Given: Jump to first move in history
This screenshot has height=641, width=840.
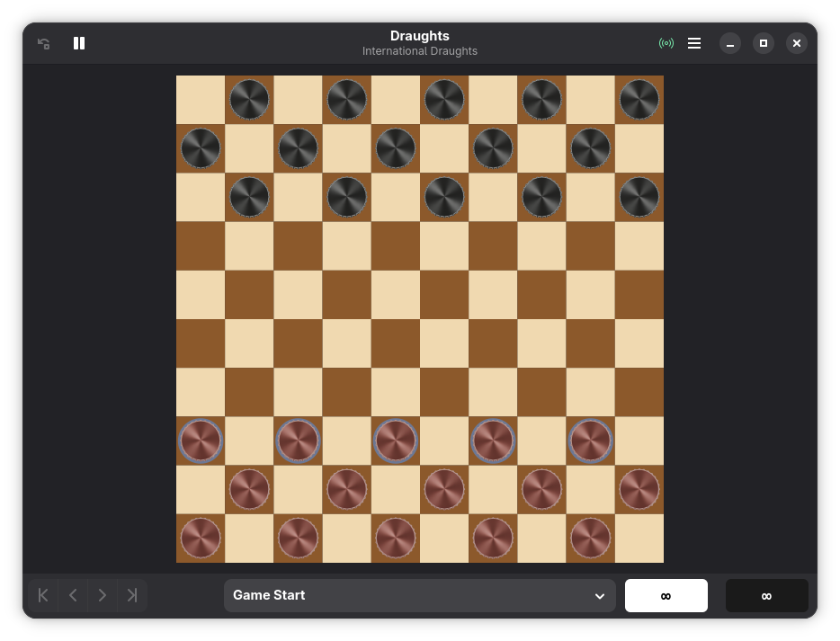Looking at the screenshot, I should (x=43, y=595).
